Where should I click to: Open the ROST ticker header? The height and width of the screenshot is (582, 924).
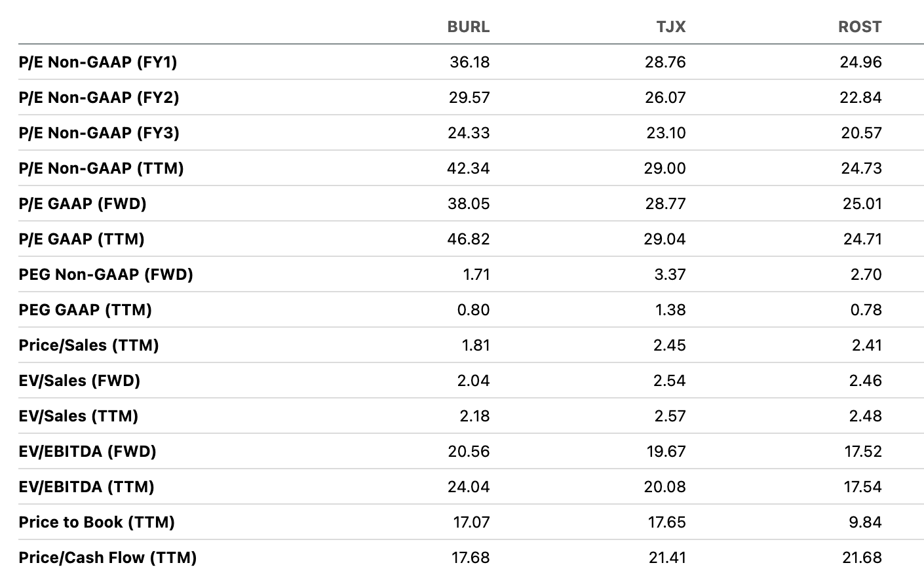860,27
